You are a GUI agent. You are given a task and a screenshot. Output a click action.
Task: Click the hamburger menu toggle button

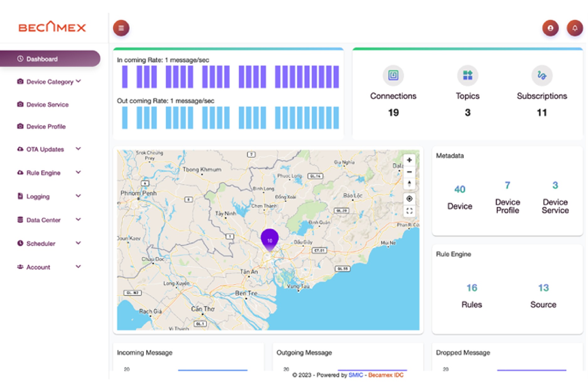pyautogui.click(x=121, y=28)
